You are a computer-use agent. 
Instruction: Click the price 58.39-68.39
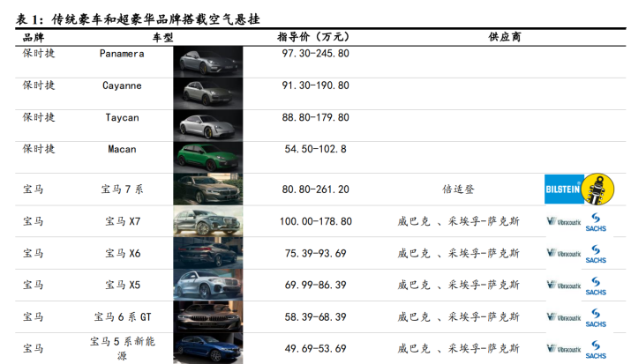pos(316,317)
